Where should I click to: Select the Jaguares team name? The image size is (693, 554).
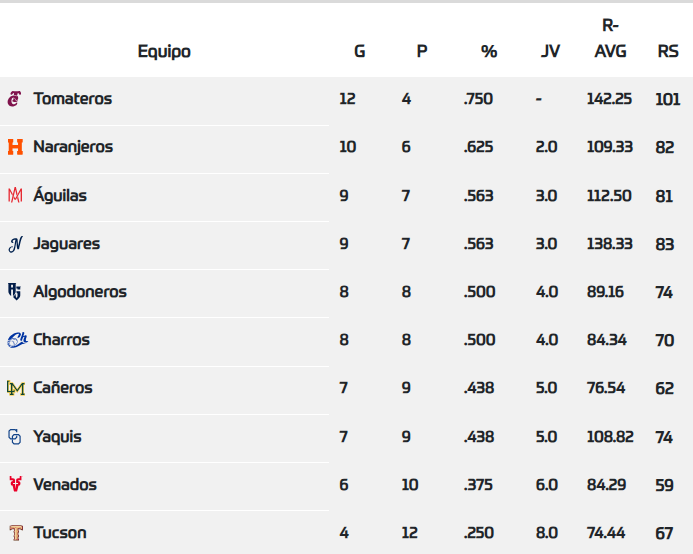(66, 244)
